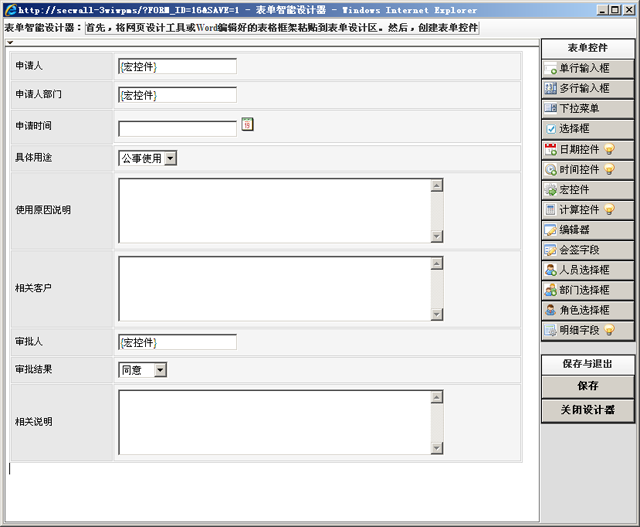
Task: Add a 日期控件 date control
Action: pyautogui.click(x=587, y=149)
